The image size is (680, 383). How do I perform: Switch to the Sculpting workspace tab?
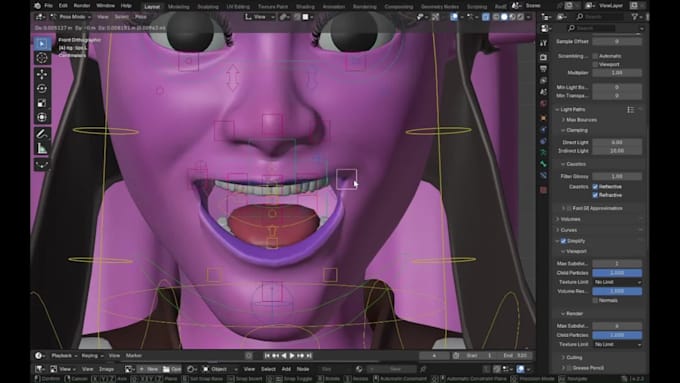(x=208, y=7)
